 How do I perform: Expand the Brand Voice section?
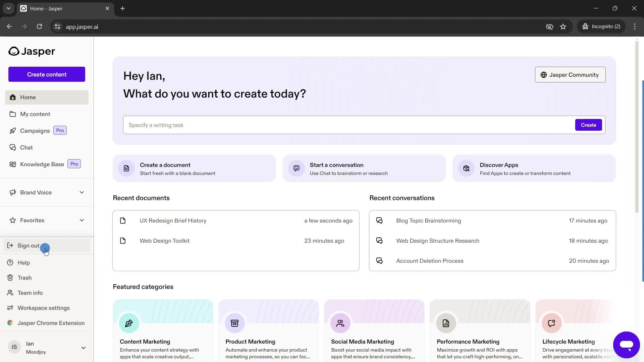point(82,192)
